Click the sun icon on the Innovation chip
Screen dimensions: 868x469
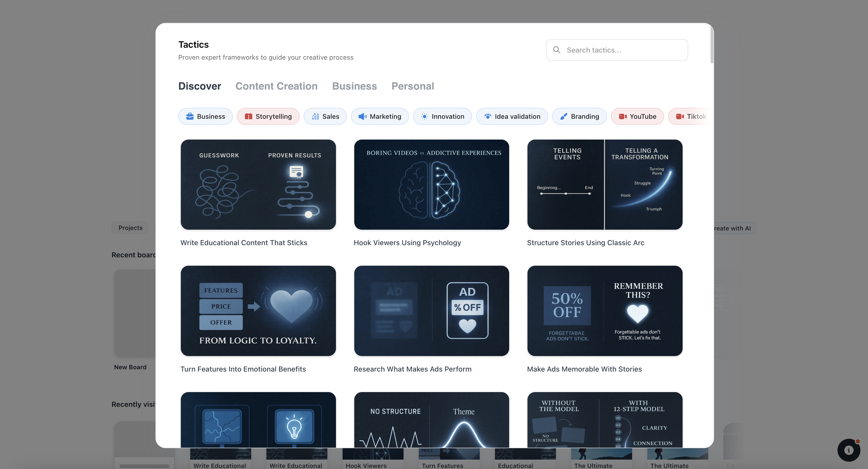(x=425, y=116)
